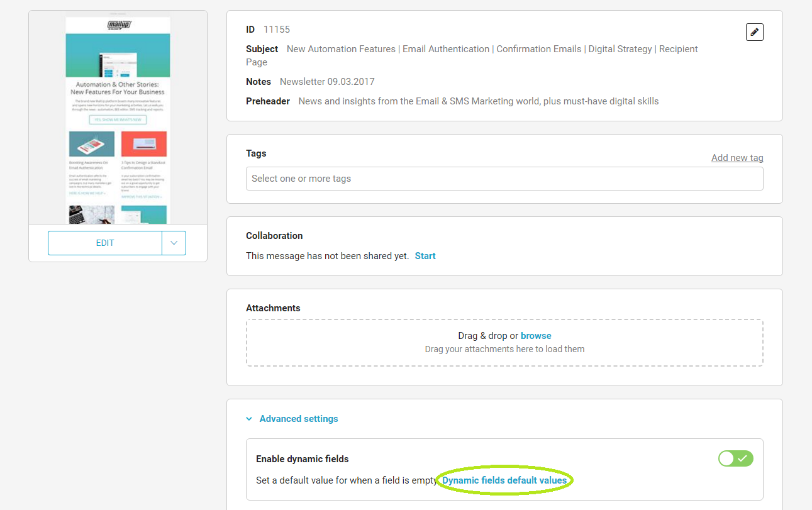Open the dropdown arrow next to EDIT

pos(174,243)
